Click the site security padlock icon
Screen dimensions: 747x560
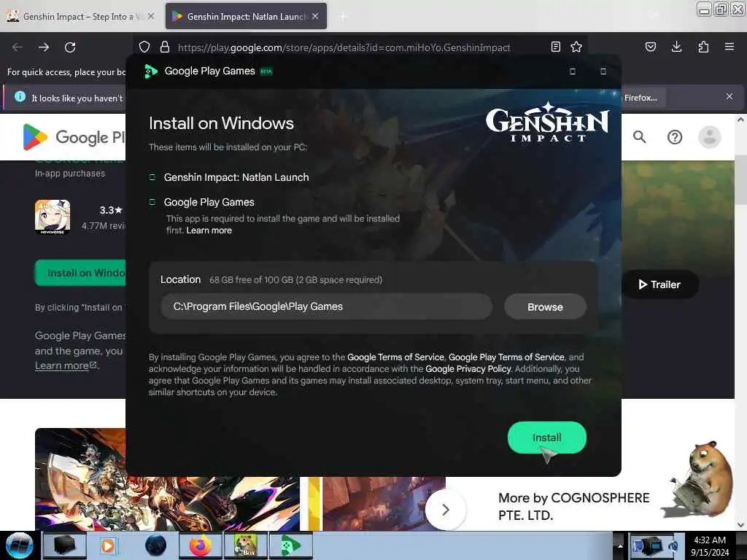pyautogui.click(x=165, y=47)
